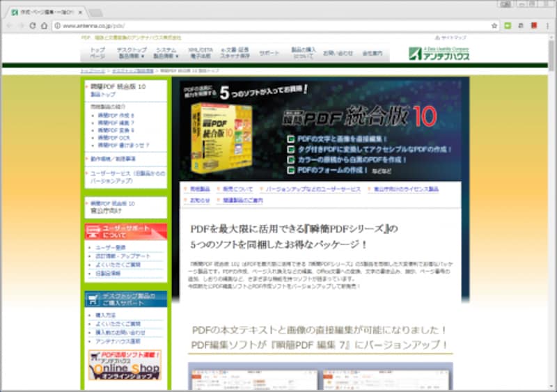
Task: Click the トップページ breadcrumb link
Action: point(93,71)
